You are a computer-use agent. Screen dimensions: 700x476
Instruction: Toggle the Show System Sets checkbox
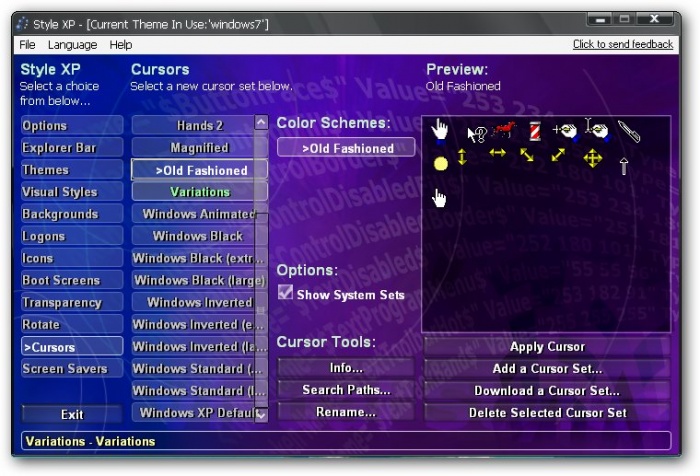click(x=285, y=292)
